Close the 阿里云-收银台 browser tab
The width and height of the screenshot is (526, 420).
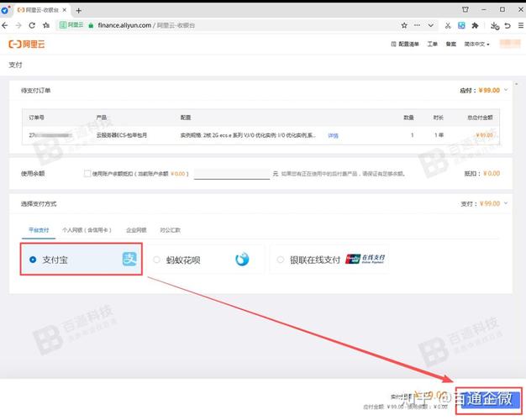pos(65,10)
